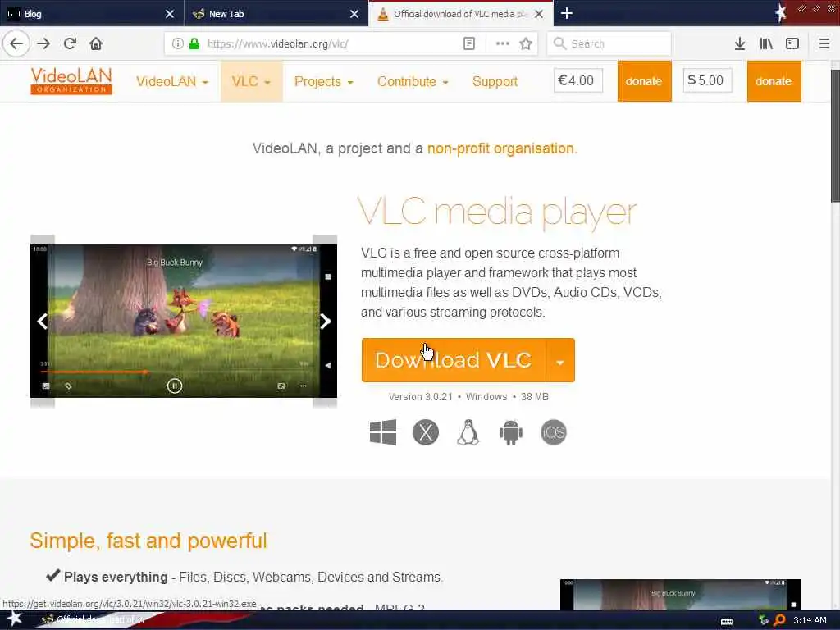Click the 3:14 AM taskbar clock
The height and width of the screenshot is (630, 840).
coord(810,620)
